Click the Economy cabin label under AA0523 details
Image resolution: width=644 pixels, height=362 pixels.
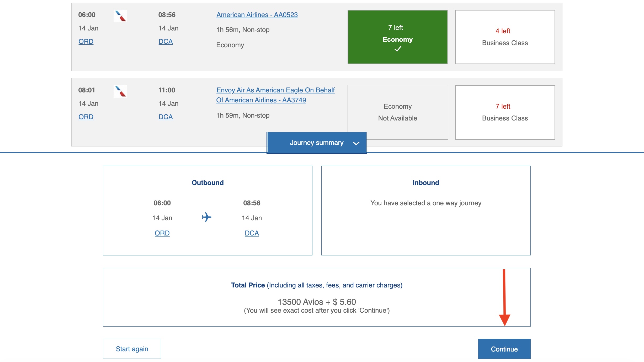(230, 45)
